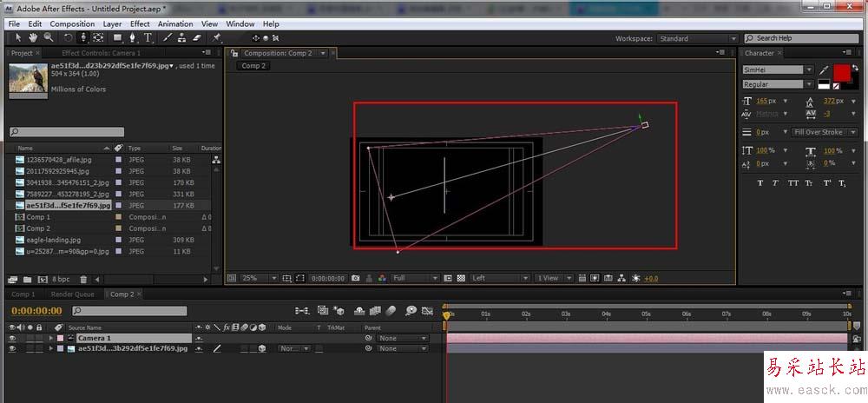Open Camera 1 Parent None dropdown
This screenshot has height=403, width=868.
pos(403,338)
